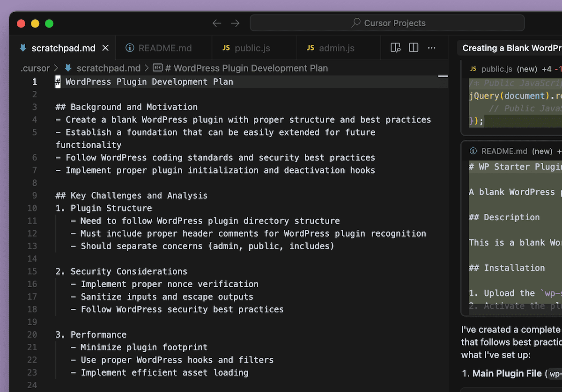562x392 pixels.
Task: Split the editor to the right
Action: tap(414, 48)
